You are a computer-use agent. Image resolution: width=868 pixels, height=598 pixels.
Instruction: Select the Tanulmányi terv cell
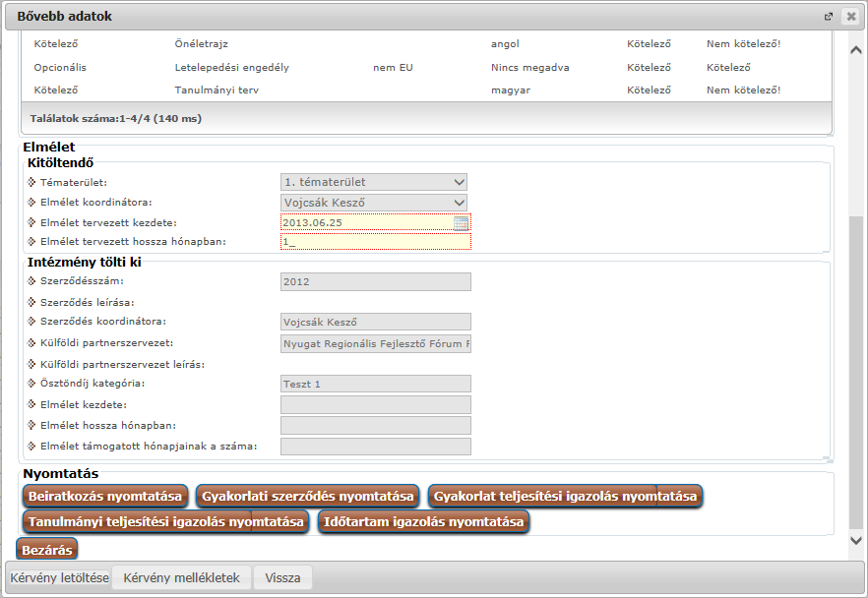(217, 90)
